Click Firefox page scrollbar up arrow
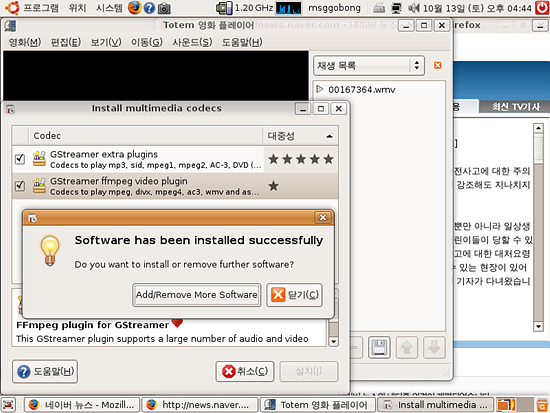Viewport: 550px width, 413px height. point(538,128)
